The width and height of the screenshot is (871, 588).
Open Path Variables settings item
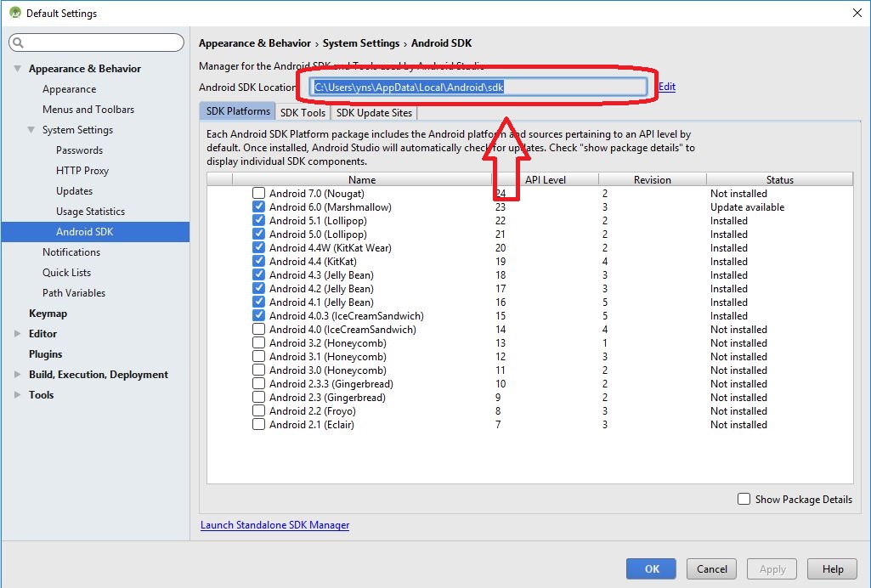tap(74, 292)
